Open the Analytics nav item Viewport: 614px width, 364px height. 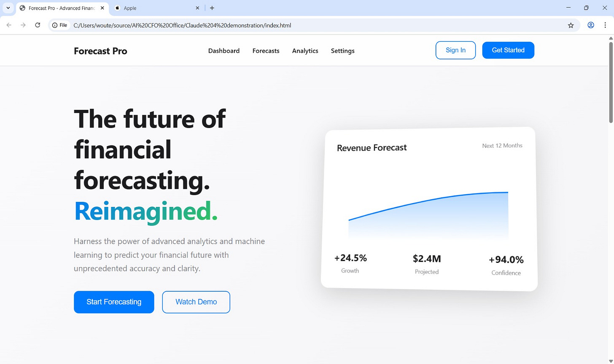point(305,51)
